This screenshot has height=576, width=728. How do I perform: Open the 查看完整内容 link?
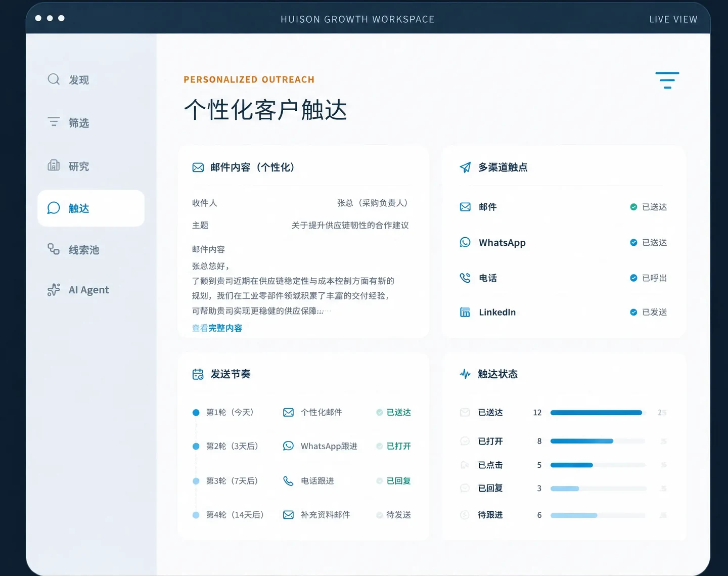pyautogui.click(x=217, y=328)
